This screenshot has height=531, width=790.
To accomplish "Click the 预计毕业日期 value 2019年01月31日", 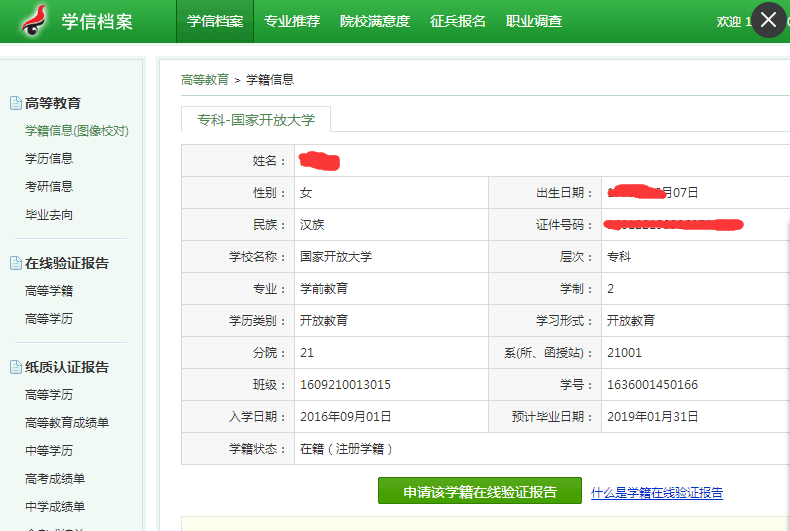I will point(652,417).
